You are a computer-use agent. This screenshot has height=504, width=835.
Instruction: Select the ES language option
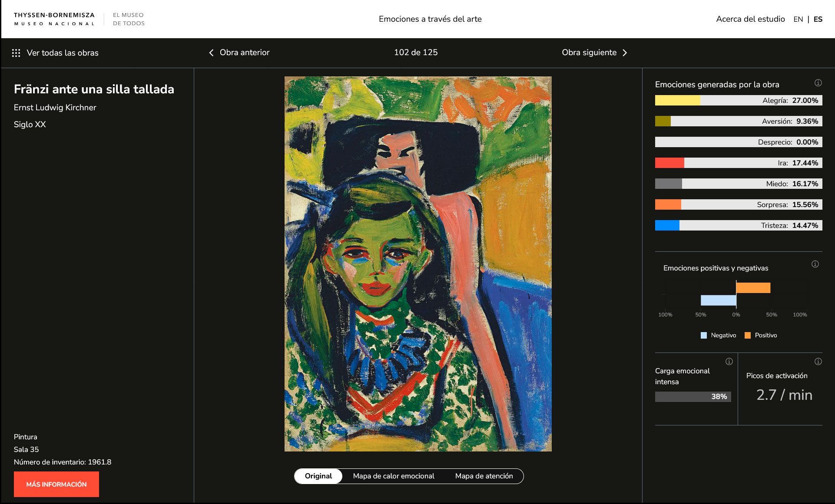coord(818,19)
